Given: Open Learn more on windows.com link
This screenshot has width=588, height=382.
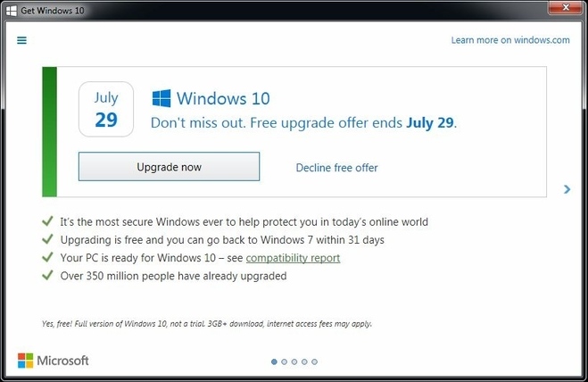Looking at the screenshot, I should pyautogui.click(x=510, y=40).
